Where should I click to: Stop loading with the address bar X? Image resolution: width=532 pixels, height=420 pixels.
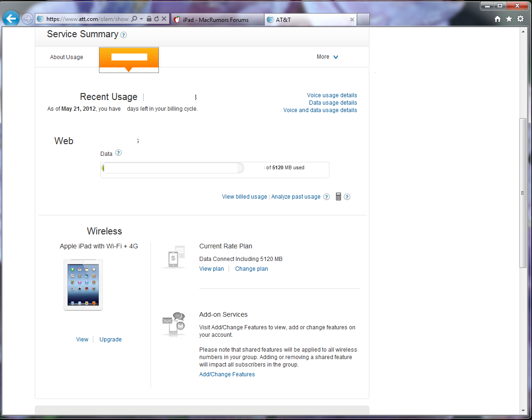pyautogui.click(x=164, y=19)
